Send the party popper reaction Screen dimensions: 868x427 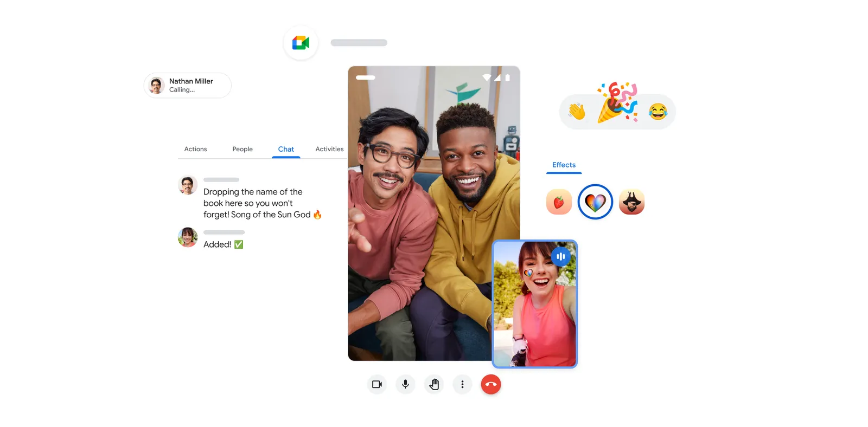(x=617, y=103)
